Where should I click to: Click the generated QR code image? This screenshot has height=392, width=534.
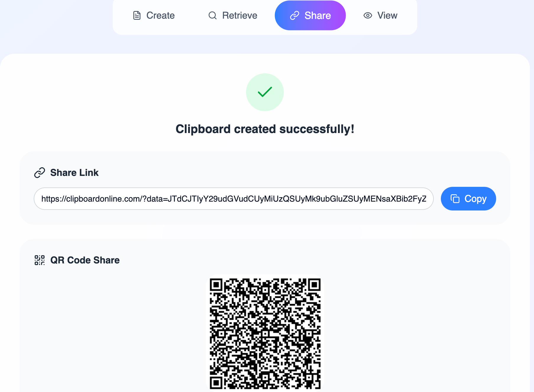tap(265, 333)
